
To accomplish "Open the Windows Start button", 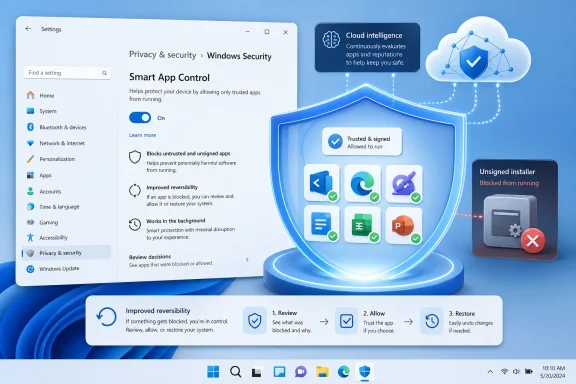I will coord(213,372).
